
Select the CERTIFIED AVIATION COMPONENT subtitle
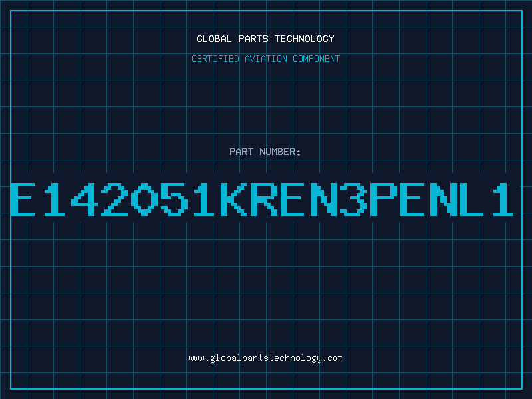(265, 59)
